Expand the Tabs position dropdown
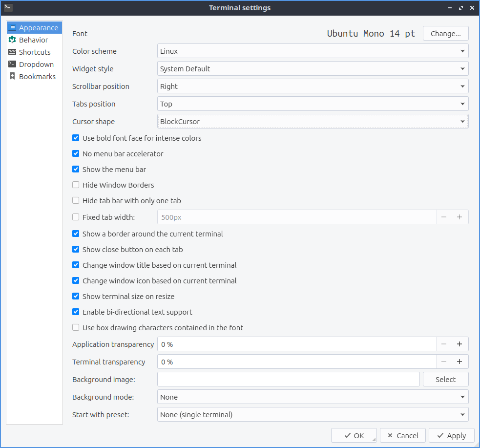480x448 pixels. click(x=313, y=104)
